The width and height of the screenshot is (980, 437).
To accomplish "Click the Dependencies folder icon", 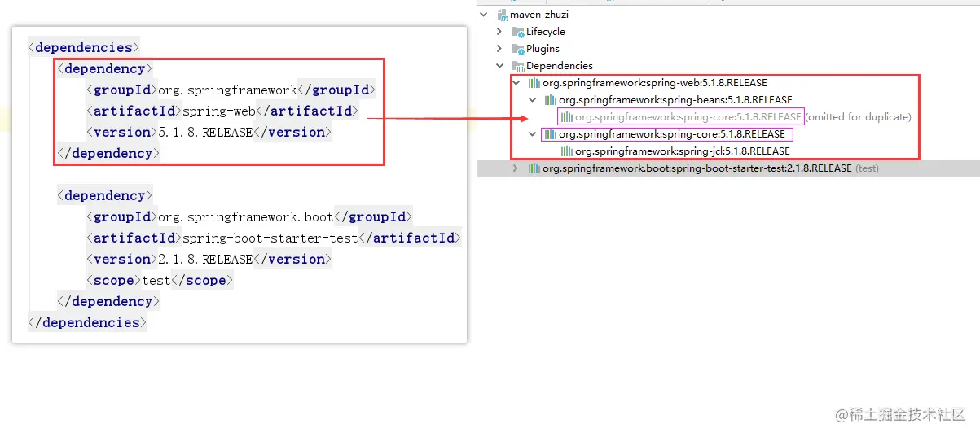I will [x=518, y=66].
